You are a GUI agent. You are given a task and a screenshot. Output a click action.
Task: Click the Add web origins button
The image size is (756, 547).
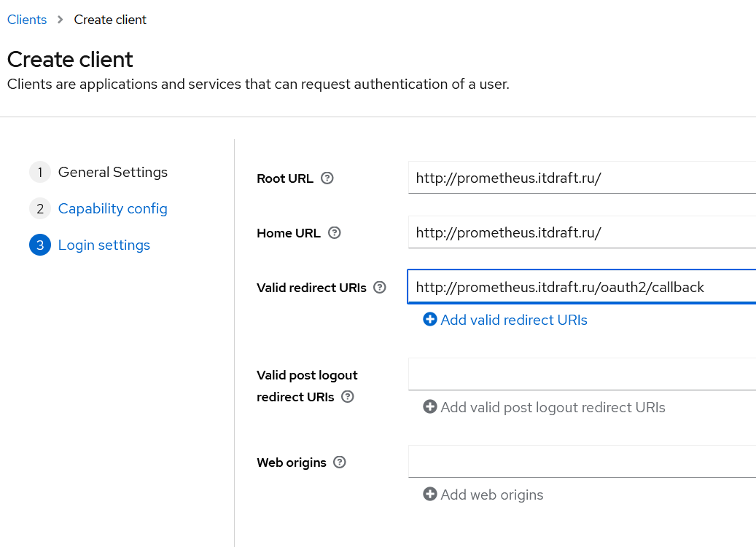coord(492,495)
